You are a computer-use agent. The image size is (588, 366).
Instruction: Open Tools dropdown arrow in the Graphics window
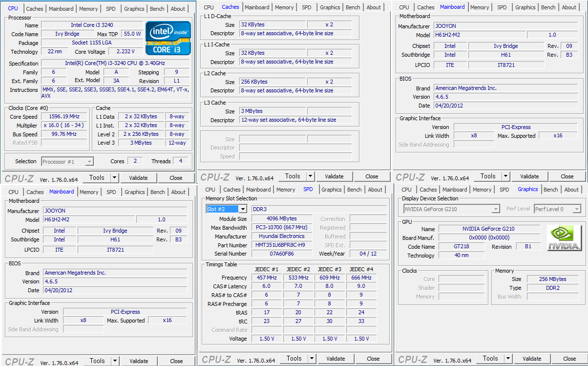pyautogui.click(x=508, y=359)
